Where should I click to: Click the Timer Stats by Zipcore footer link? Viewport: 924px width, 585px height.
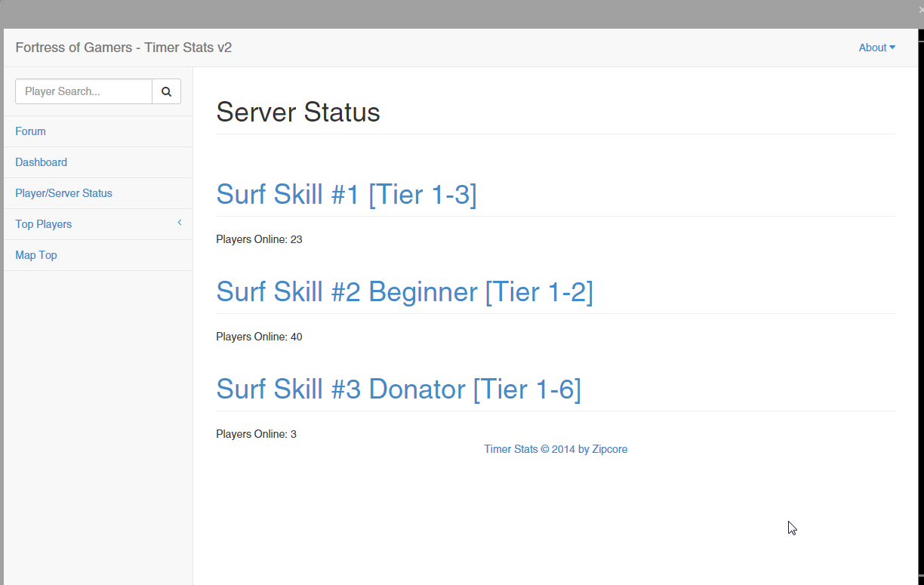click(x=556, y=449)
